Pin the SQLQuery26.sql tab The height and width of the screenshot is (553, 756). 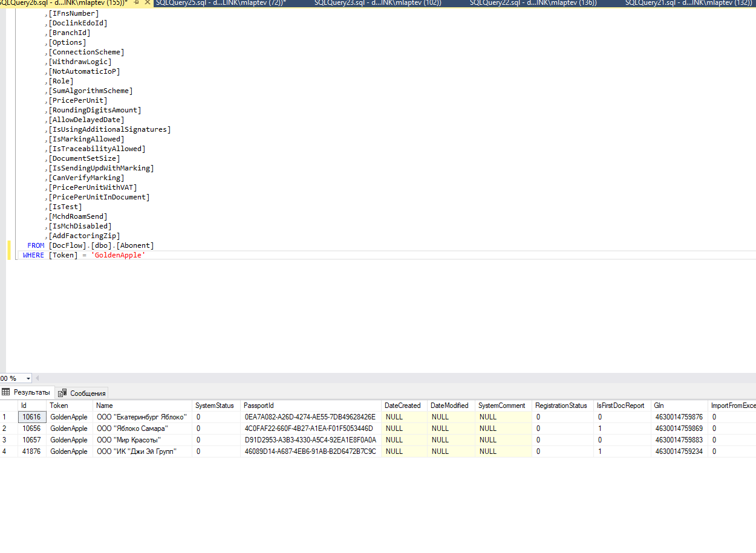137,3
